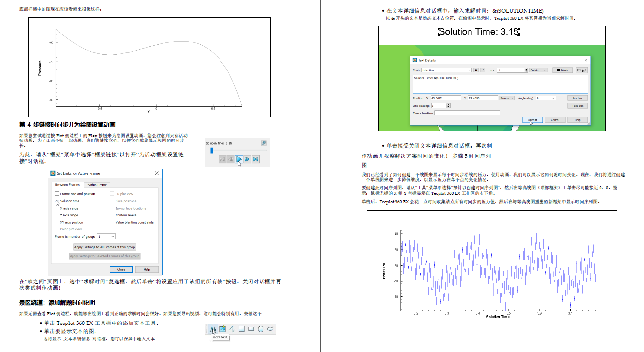Screen dimensions: 644x352
Task: Click the Tecplot icon in Set Links title bar
Action: tap(53, 173)
